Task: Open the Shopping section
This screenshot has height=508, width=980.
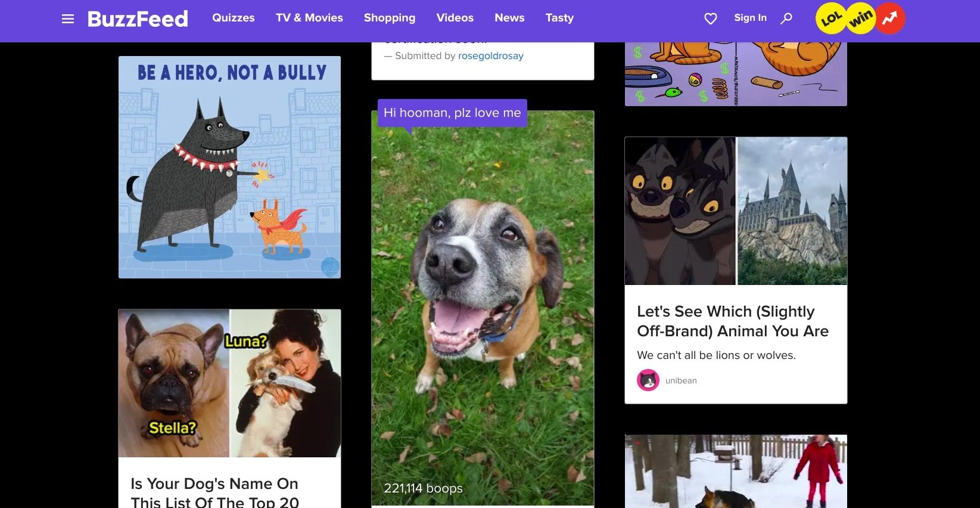Action: click(390, 18)
